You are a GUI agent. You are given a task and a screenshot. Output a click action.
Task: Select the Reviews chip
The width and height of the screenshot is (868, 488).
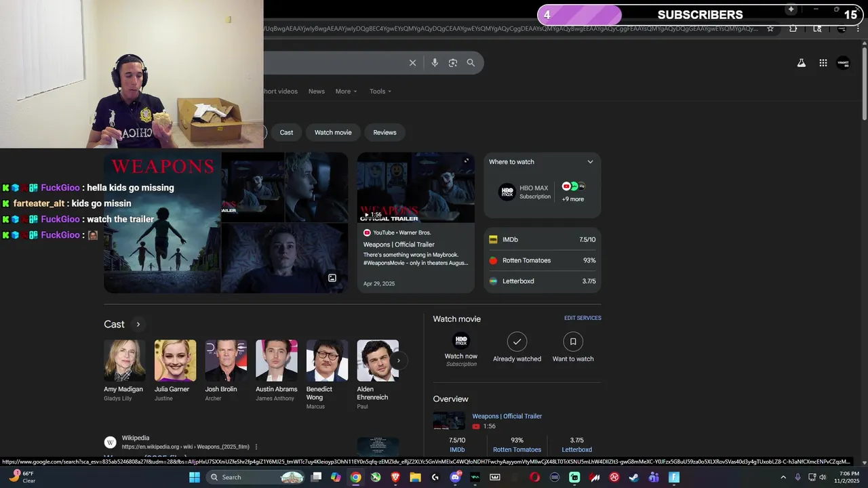click(384, 132)
